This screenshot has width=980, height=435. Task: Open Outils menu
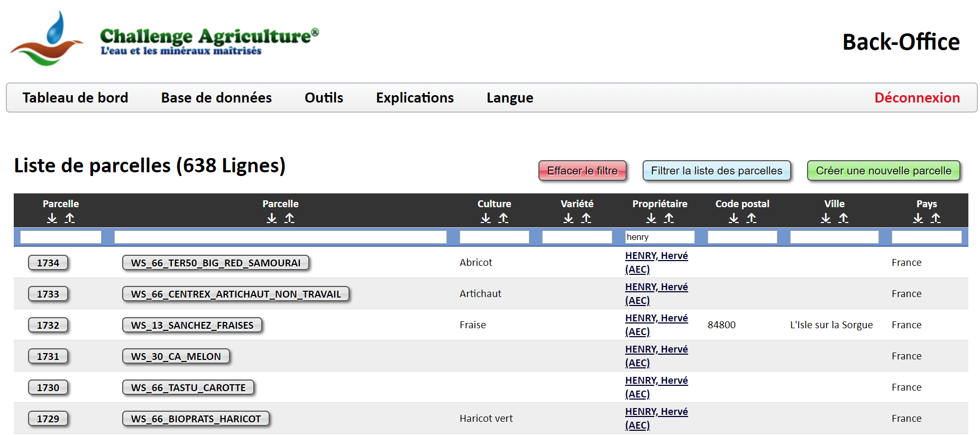(x=324, y=98)
